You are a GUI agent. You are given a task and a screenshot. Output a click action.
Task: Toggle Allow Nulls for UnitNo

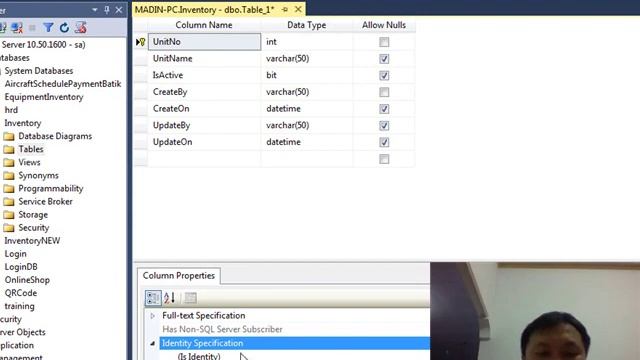click(x=384, y=42)
